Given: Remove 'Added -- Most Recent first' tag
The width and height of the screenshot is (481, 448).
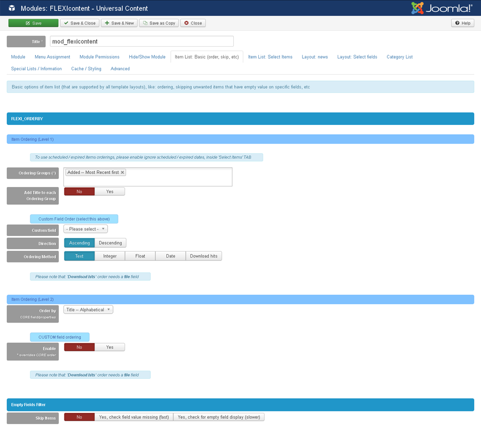Looking at the screenshot, I should tap(122, 173).
